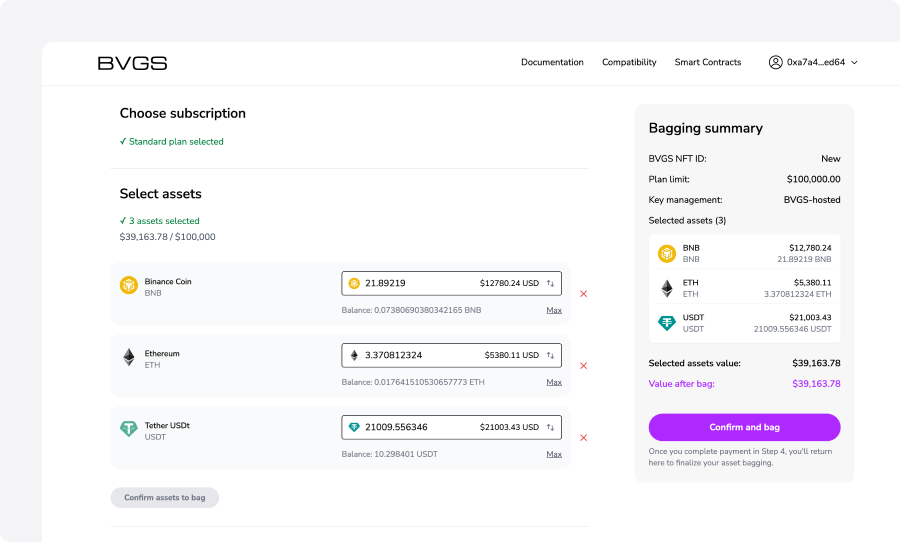900x543 pixels.
Task: Click the Tether USDt asset icon
Action: coord(129,429)
